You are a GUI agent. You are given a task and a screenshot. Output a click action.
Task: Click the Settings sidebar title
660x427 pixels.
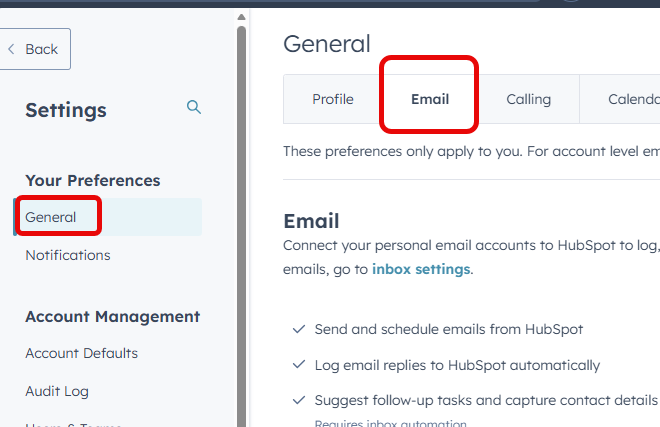tap(66, 110)
